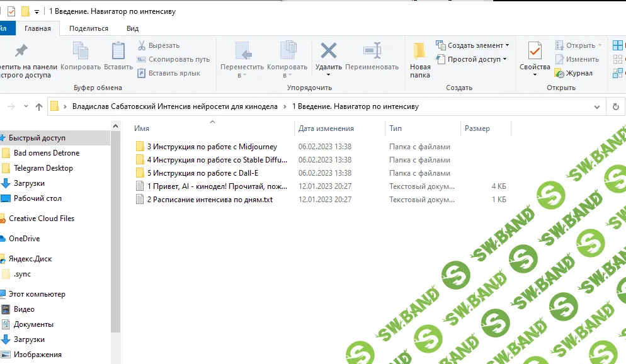The height and width of the screenshot is (364, 626).
Task: Click the Up arrow navigation button
Action: click(x=39, y=106)
